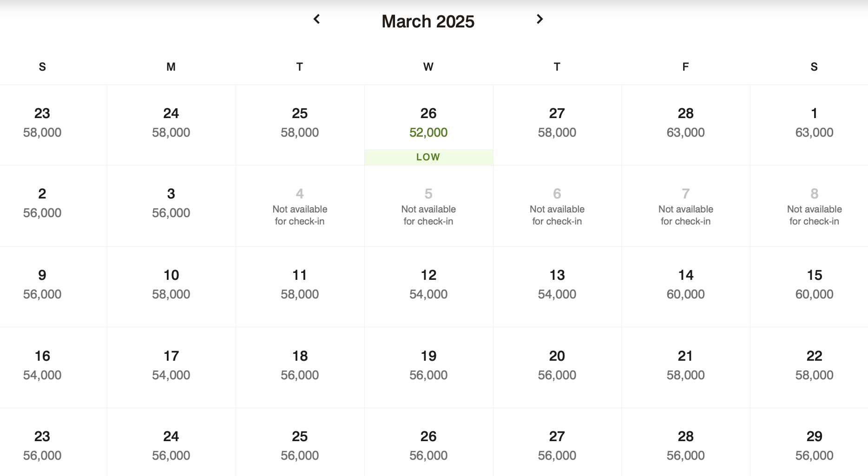Click March 22 date cell

coord(814,365)
